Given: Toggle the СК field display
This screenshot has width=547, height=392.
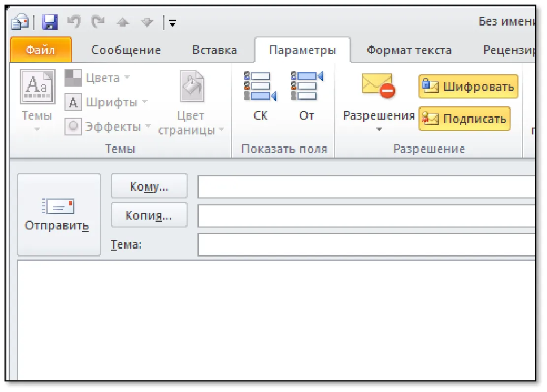Looking at the screenshot, I should (x=260, y=96).
